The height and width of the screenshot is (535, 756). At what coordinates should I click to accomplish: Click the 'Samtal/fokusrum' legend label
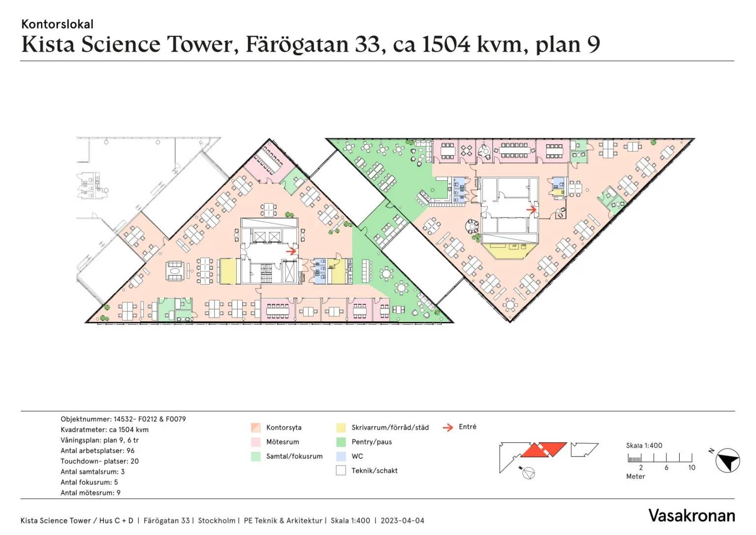point(294,456)
